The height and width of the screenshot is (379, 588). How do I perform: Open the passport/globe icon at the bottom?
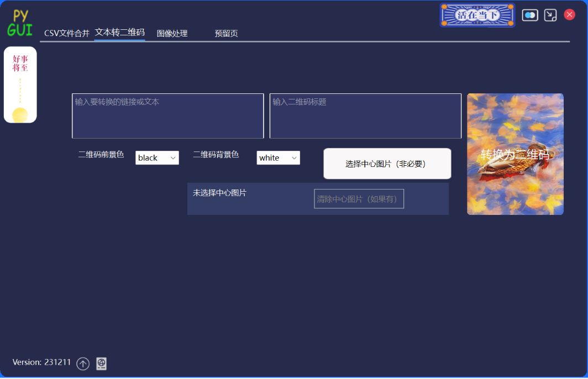(101, 364)
